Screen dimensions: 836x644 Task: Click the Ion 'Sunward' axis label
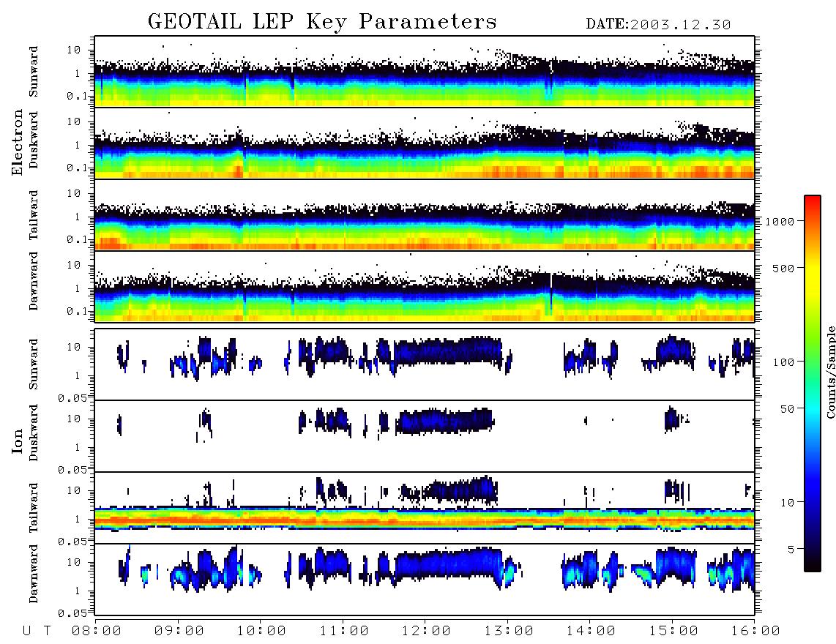pos(34,364)
